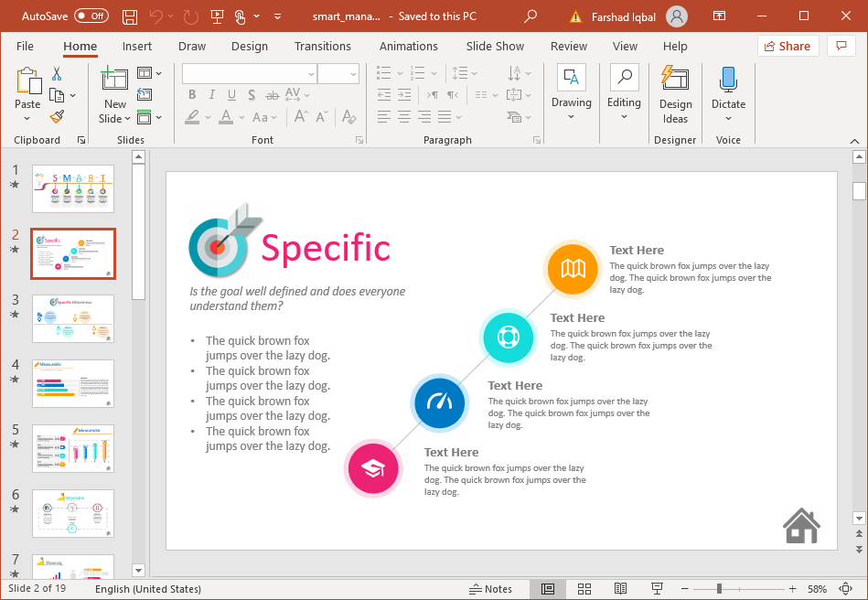
Task: Toggle the Notes pane
Action: [x=490, y=589]
